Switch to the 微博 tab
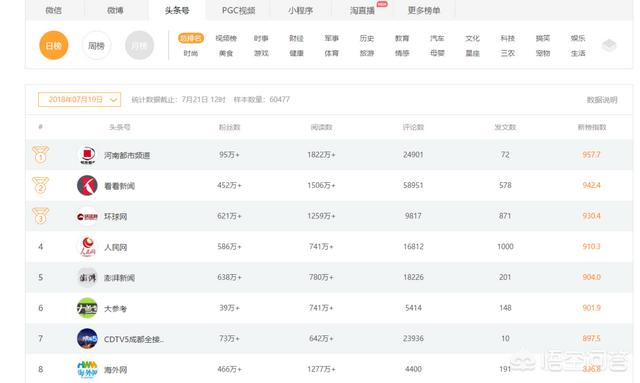640x383 pixels. [115, 10]
